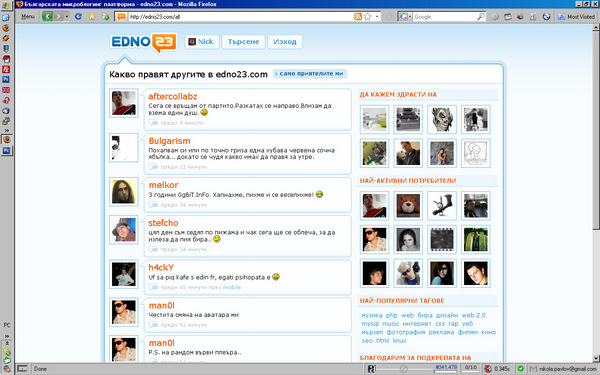Image resolution: width=600 pixels, height=375 pixels.
Task: Click the RSS feed icon in address bar
Action: click(358, 16)
